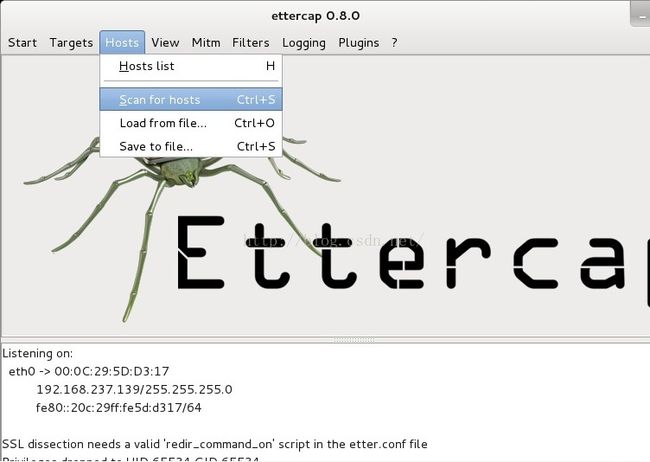
Task: Choose Save to file... entry
Action: [191, 146]
